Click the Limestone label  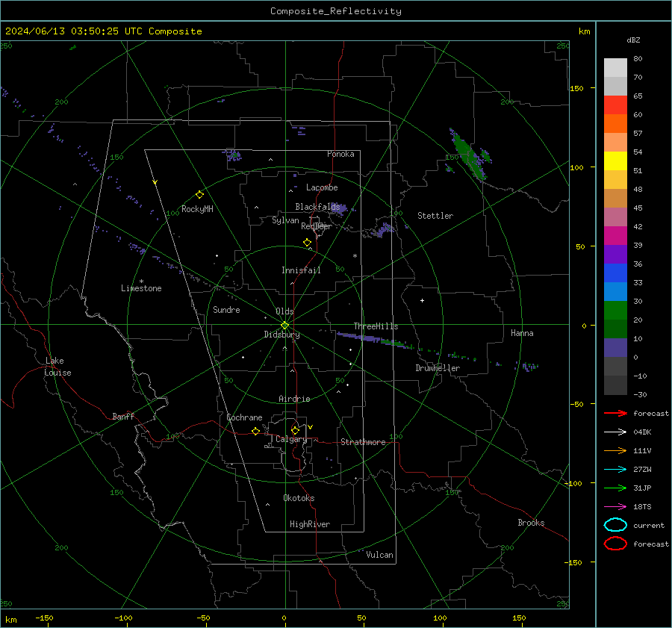[141, 288]
